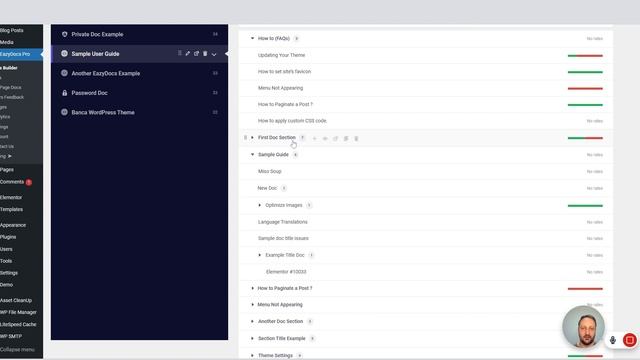Expand the collapsed Menu Not Appearing section
640x360 pixels.
pyautogui.click(x=252, y=304)
